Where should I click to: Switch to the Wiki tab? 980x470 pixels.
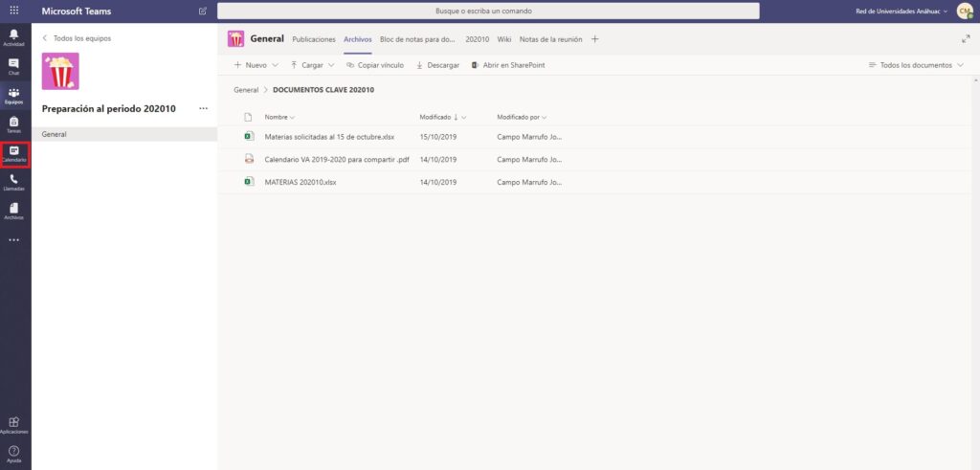[504, 39]
